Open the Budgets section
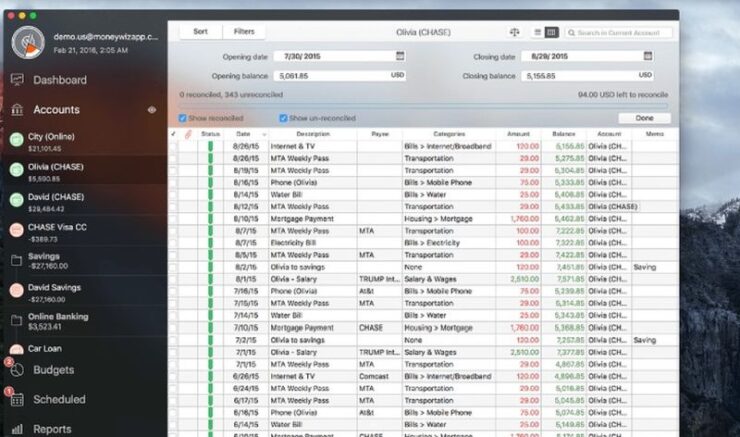This screenshot has height=437, width=740. (53, 370)
